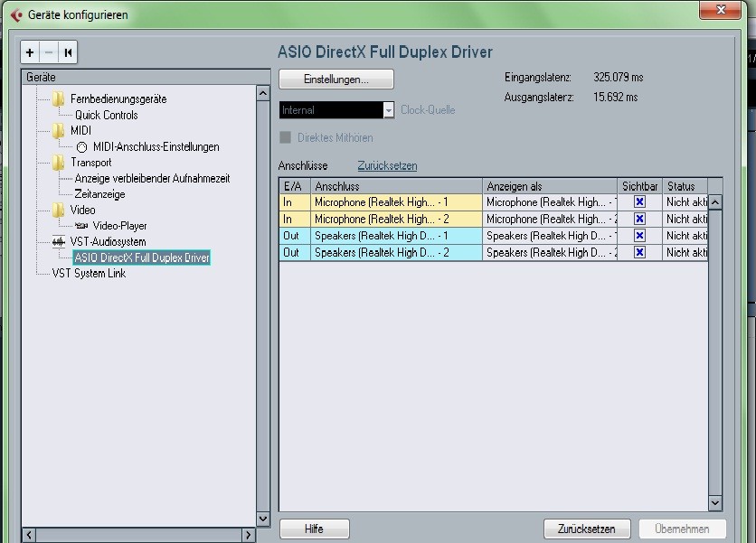Click the plus add device button
This screenshot has width=756, height=543.
tap(30, 52)
